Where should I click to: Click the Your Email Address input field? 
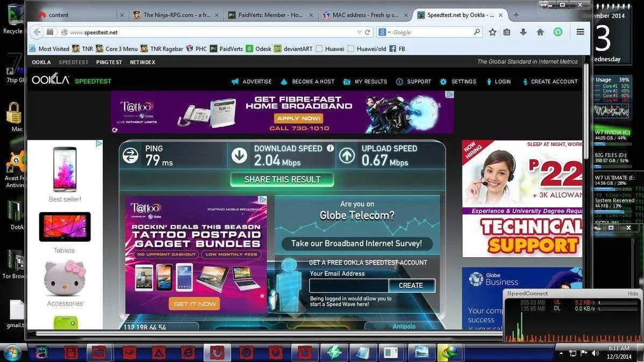pyautogui.click(x=349, y=285)
